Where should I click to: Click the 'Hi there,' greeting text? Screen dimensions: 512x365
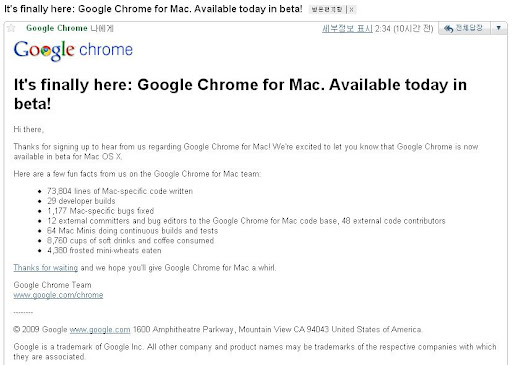coord(29,129)
